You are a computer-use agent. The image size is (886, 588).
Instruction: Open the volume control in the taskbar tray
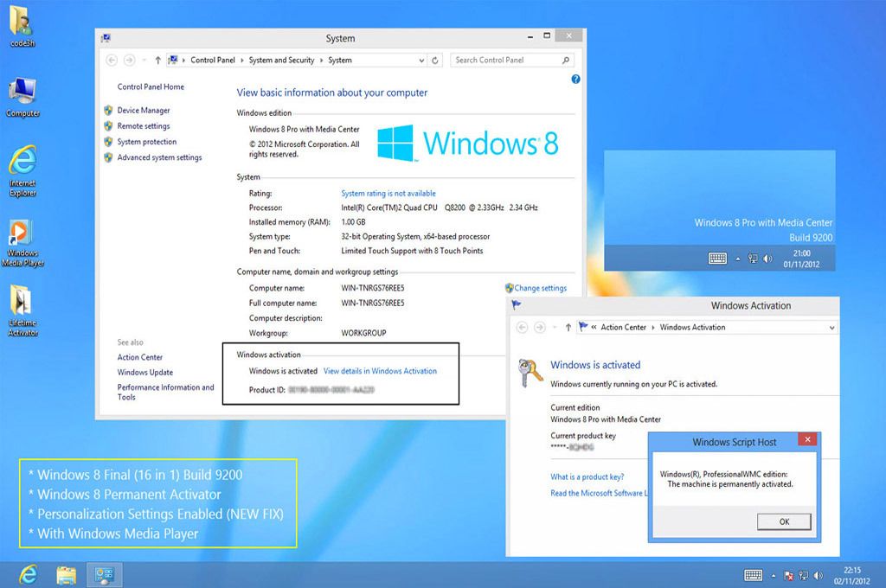point(818,576)
